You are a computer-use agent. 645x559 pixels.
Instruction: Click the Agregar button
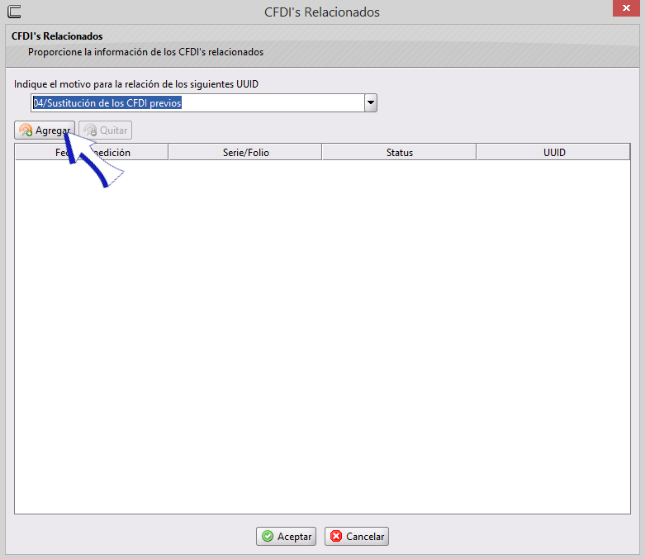pos(44,130)
